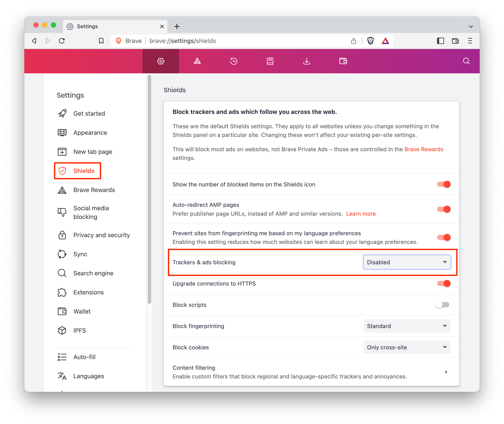504x424 pixels.
Task: Open Auto-fill settings
Action: (76, 357)
